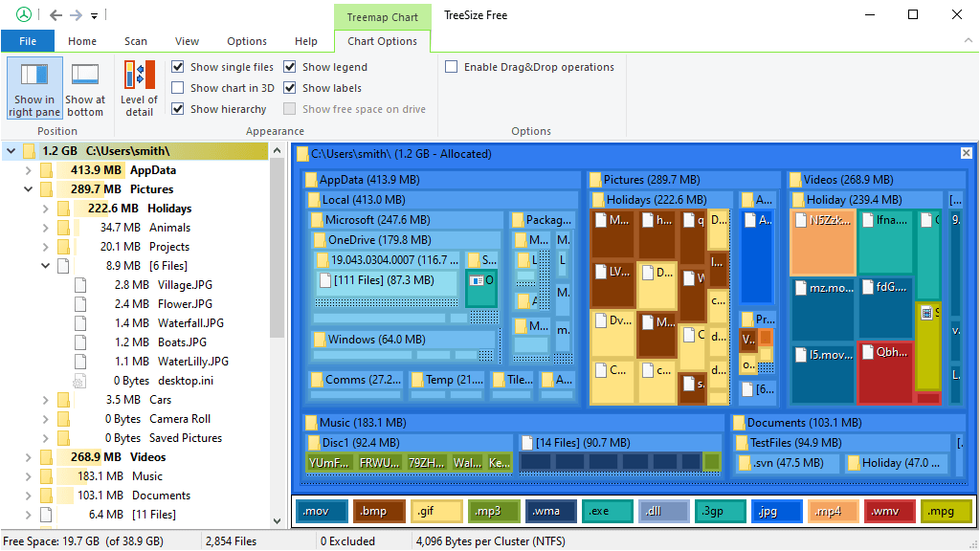Enable Drag&Drop operations checkbox
The width and height of the screenshot is (980, 551).
(x=452, y=67)
